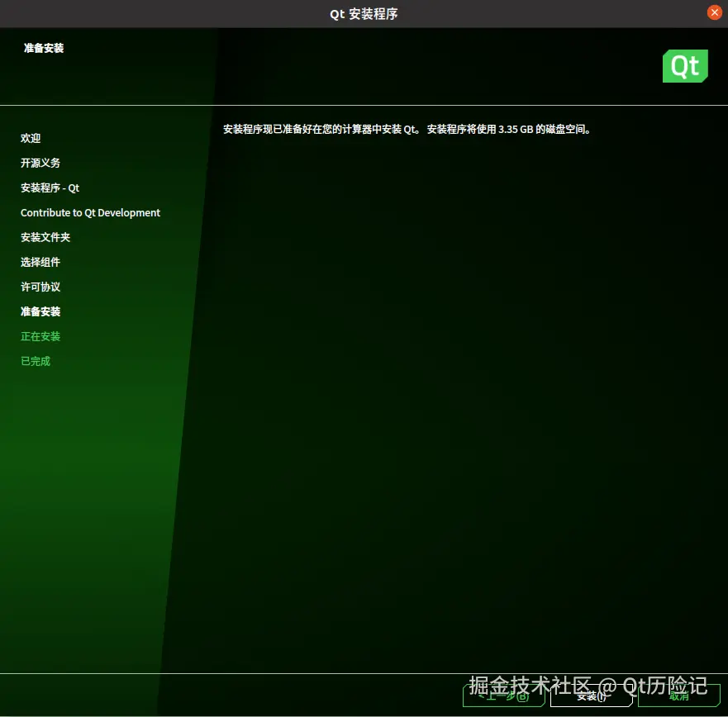Click the Qt logo icon

tap(685, 66)
